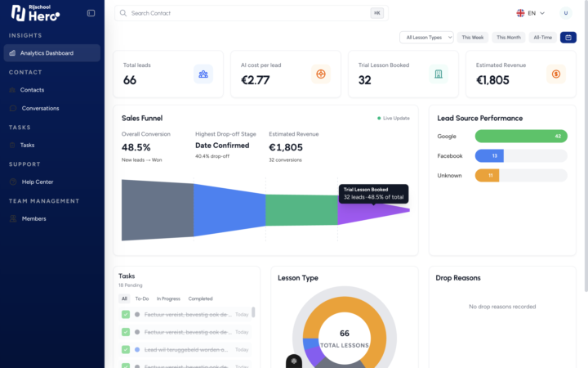
Task: Uncheck the second Factuur vereist task
Action: coord(126,332)
